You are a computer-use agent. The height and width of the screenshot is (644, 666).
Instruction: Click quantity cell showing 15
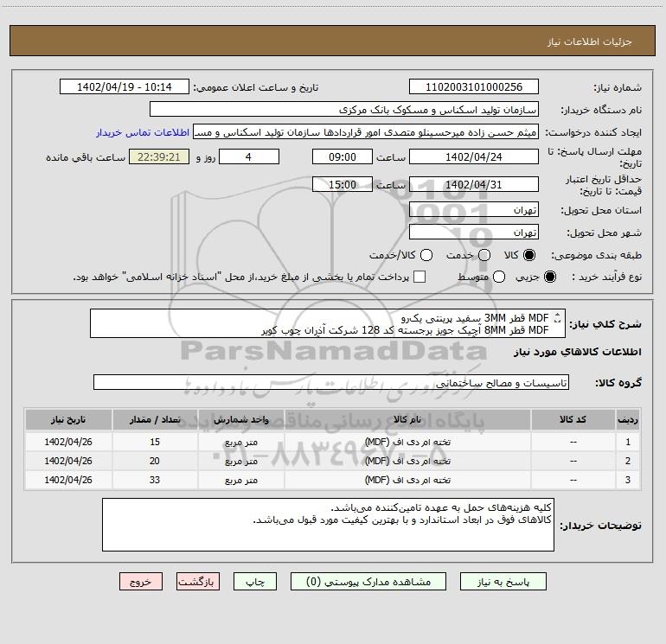[155, 442]
